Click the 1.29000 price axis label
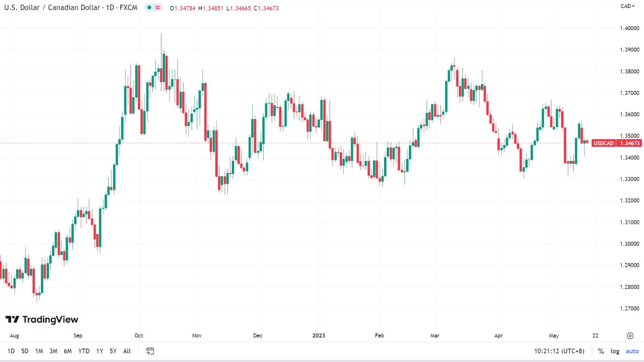644x362 pixels. (630, 265)
